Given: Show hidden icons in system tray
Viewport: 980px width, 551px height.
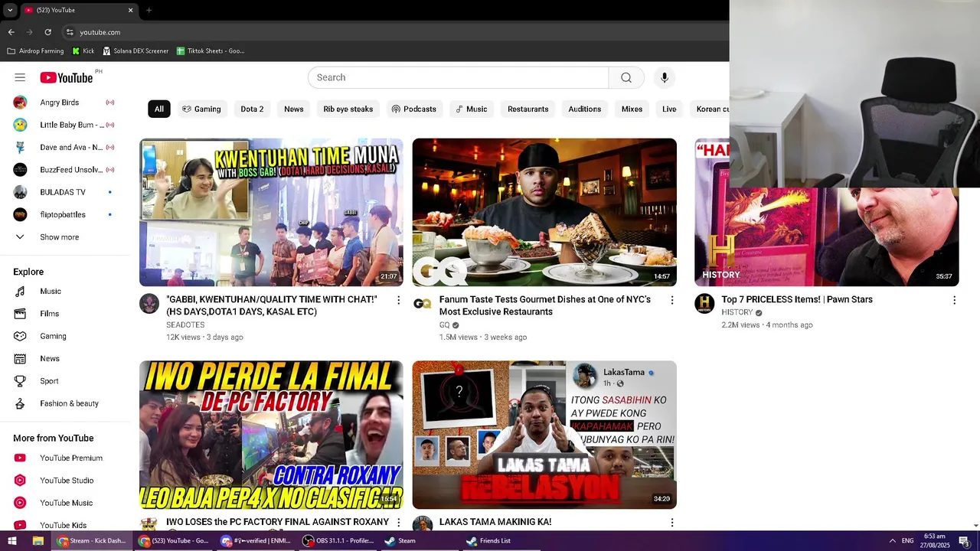Looking at the screenshot, I should click(893, 541).
